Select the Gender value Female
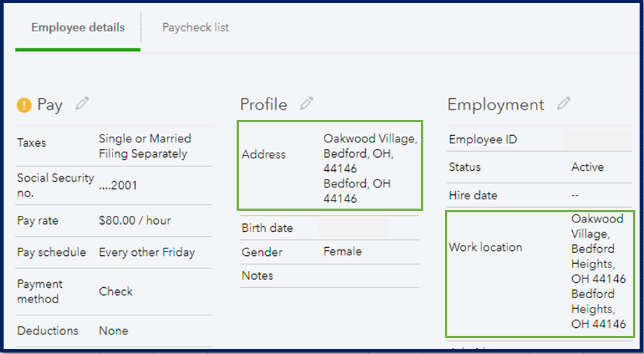Screen dimensions: 644x354 [342, 252]
